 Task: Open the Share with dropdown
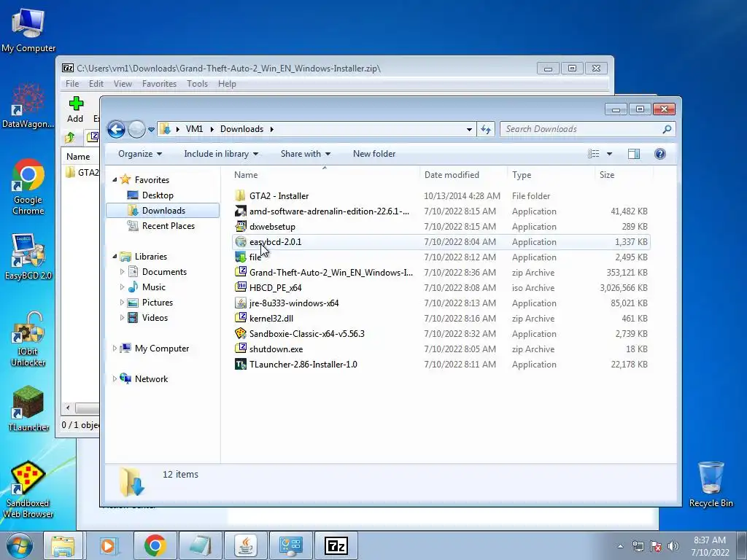[306, 154]
